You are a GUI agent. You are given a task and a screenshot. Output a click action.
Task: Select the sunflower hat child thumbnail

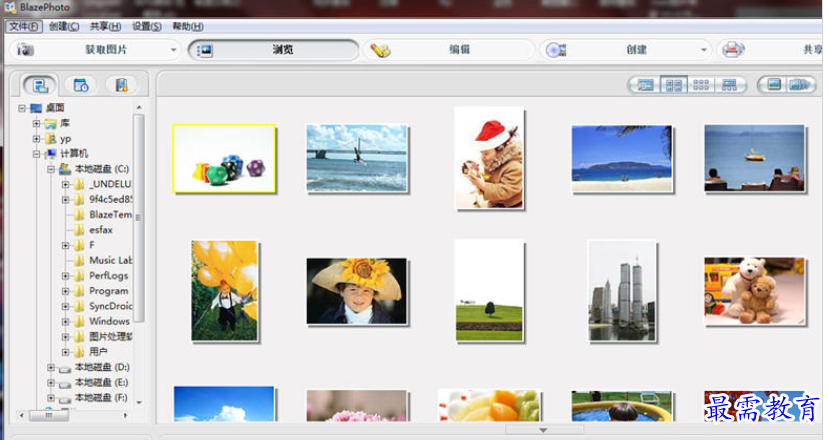(356, 291)
